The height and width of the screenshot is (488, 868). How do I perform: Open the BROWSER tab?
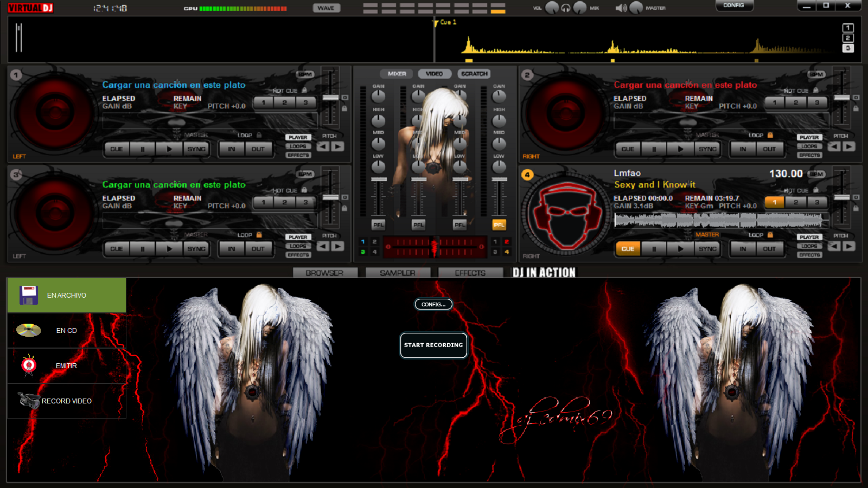coord(324,273)
